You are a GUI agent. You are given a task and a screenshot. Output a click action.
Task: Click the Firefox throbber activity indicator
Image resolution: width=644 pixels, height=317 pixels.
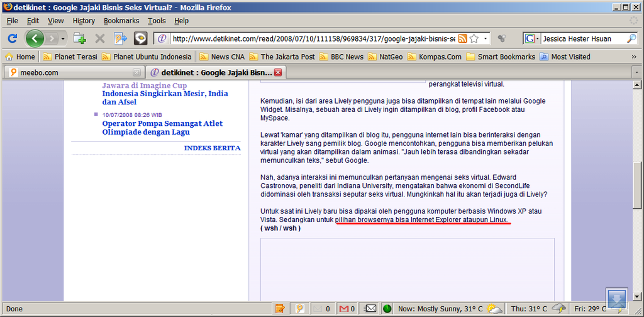tap(634, 21)
